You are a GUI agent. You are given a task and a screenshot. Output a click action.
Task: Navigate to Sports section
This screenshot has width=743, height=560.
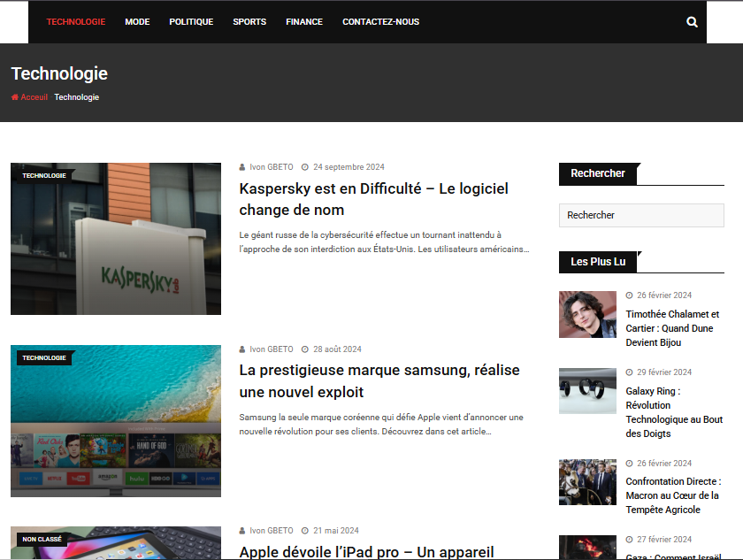(x=249, y=22)
